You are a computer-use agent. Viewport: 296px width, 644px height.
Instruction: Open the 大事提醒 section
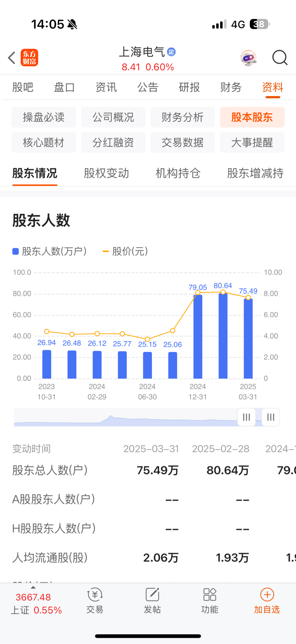click(x=252, y=143)
